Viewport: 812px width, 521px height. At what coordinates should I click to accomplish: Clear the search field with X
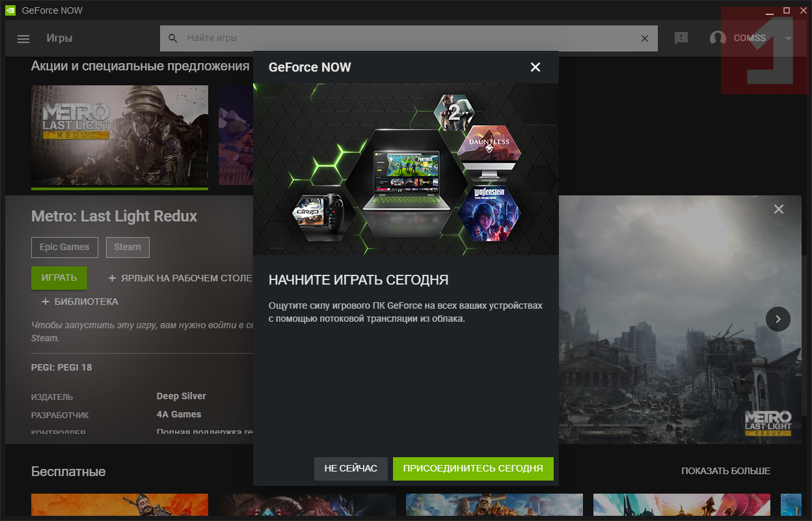click(645, 38)
